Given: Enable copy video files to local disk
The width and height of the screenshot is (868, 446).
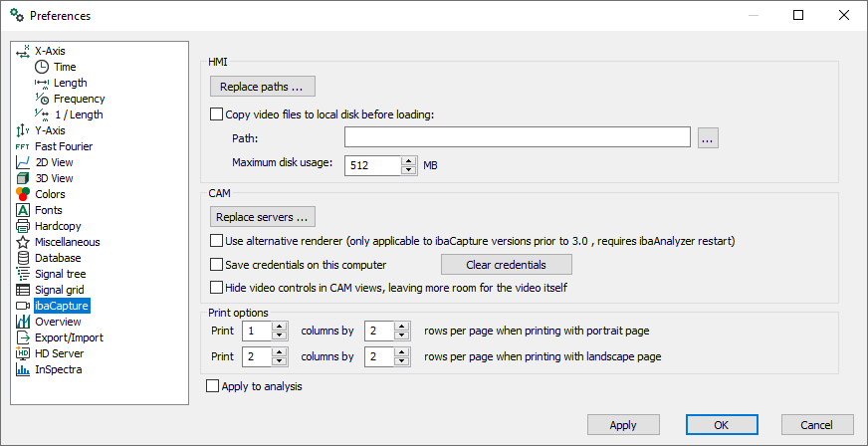Looking at the screenshot, I should click(x=218, y=114).
